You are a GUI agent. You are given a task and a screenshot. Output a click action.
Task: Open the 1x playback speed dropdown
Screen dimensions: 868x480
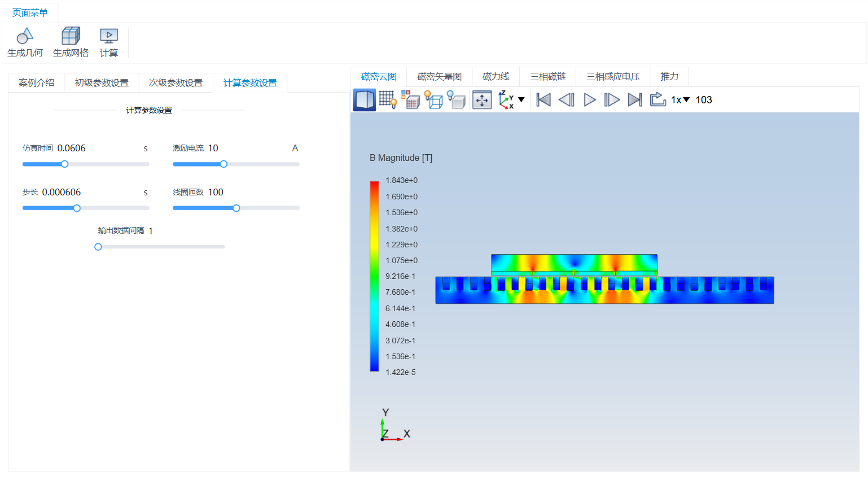pos(680,100)
